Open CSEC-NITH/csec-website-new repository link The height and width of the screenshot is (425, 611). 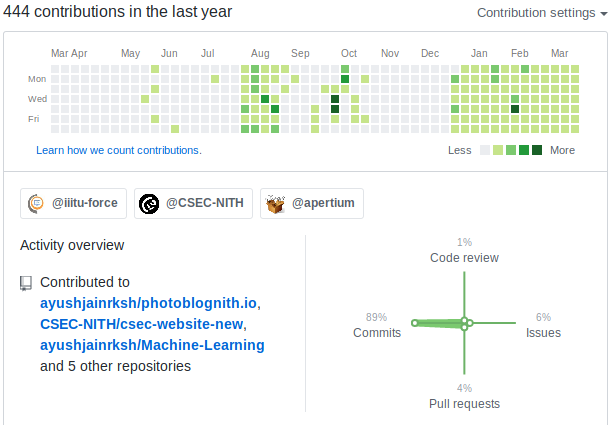click(142, 324)
